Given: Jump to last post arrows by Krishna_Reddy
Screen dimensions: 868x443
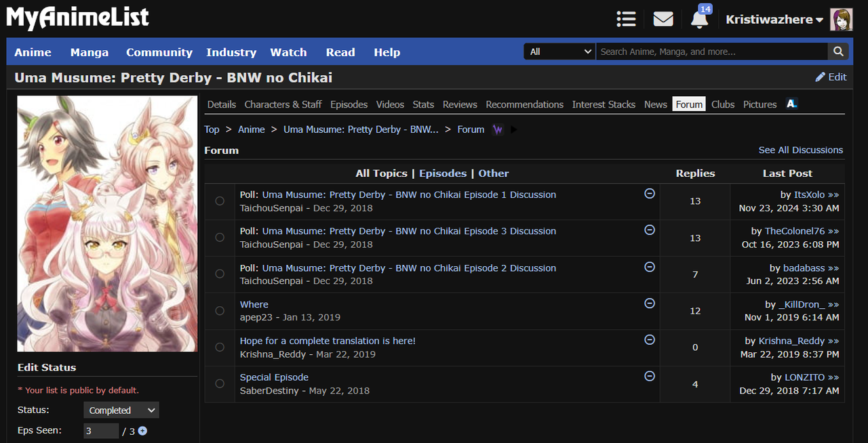Looking at the screenshot, I should click(x=833, y=341).
